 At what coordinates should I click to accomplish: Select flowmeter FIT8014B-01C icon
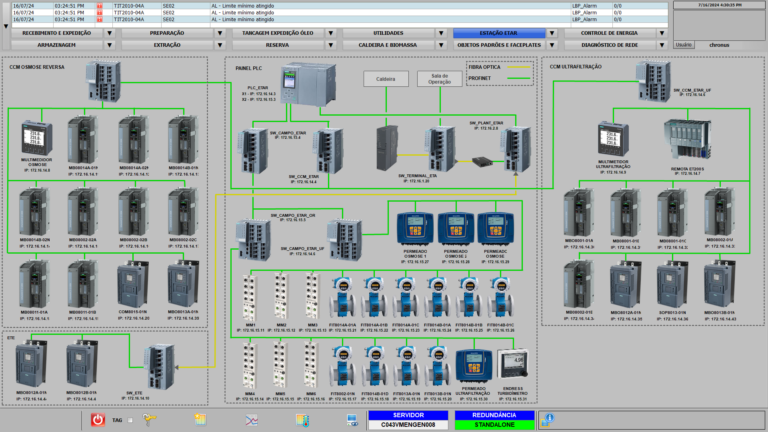point(500,297)
